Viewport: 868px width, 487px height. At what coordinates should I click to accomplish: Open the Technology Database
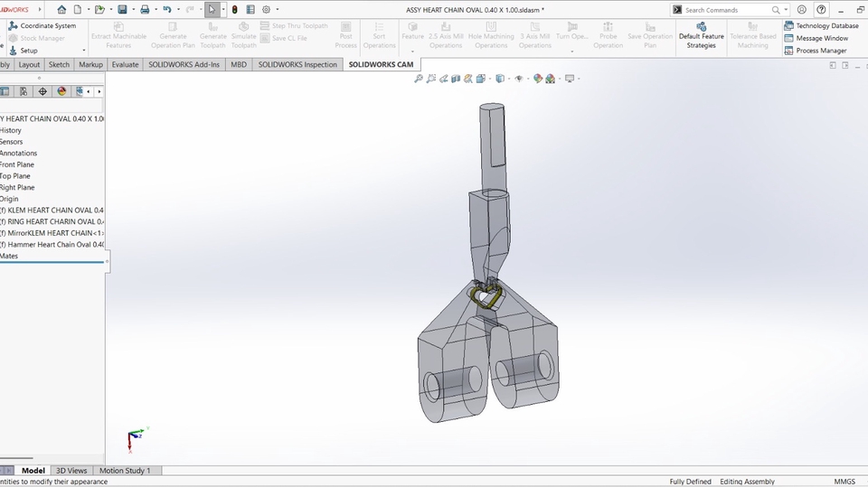tap(822, 25)
